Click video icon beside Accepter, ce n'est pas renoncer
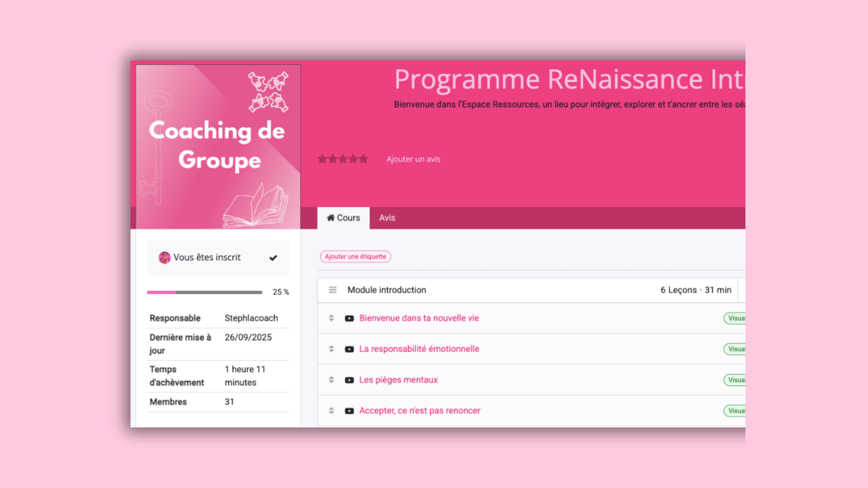Image resolution: width=868 pixels, height=488 pixels. [x=350, y=411]
